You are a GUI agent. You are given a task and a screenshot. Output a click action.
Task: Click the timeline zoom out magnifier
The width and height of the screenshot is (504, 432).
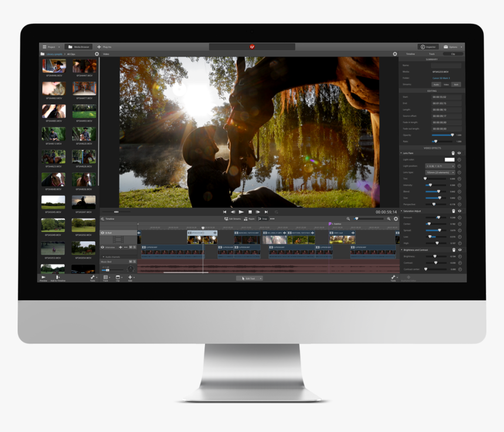(x=348, y=219)
